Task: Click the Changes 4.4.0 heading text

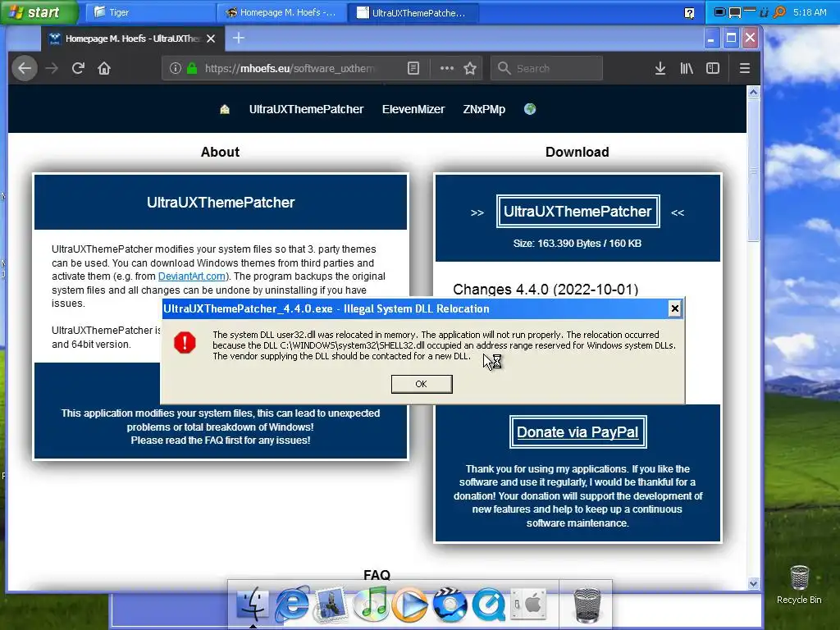Action: (546, 290)
